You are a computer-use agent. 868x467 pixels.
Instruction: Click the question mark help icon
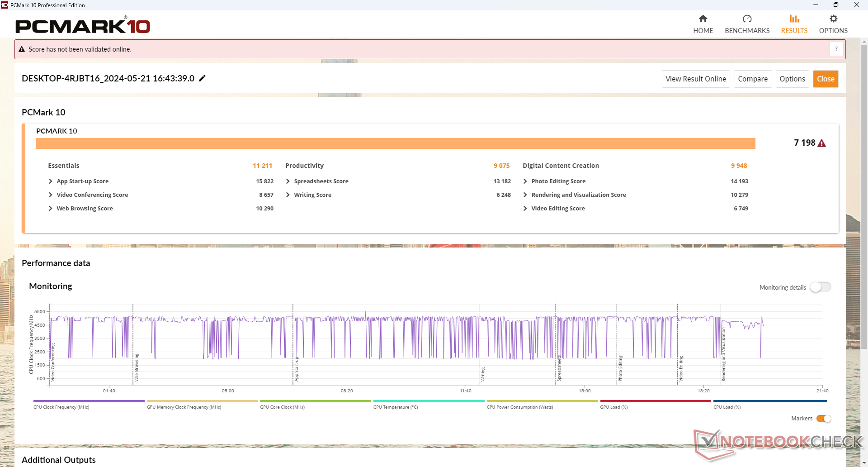pyautogui.click(x=836, y=49)
